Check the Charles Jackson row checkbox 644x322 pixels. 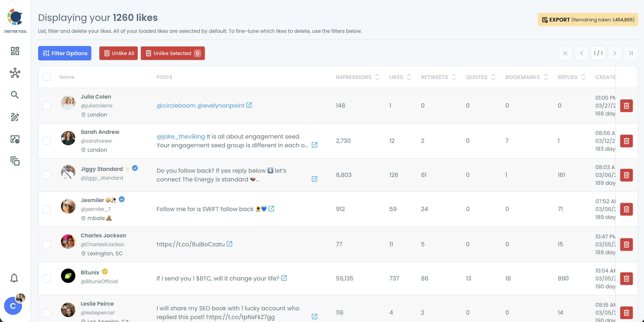[47, 244]
